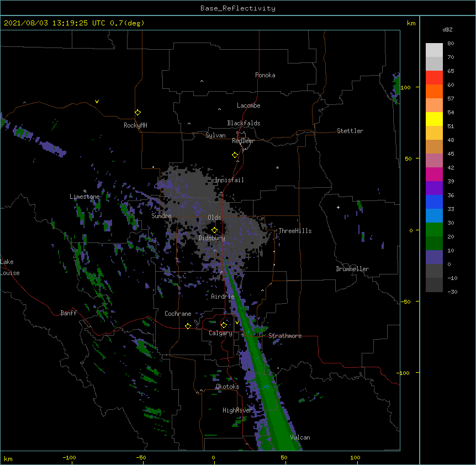Click the HighRiver label
The image size is (476, 465).
237,410
